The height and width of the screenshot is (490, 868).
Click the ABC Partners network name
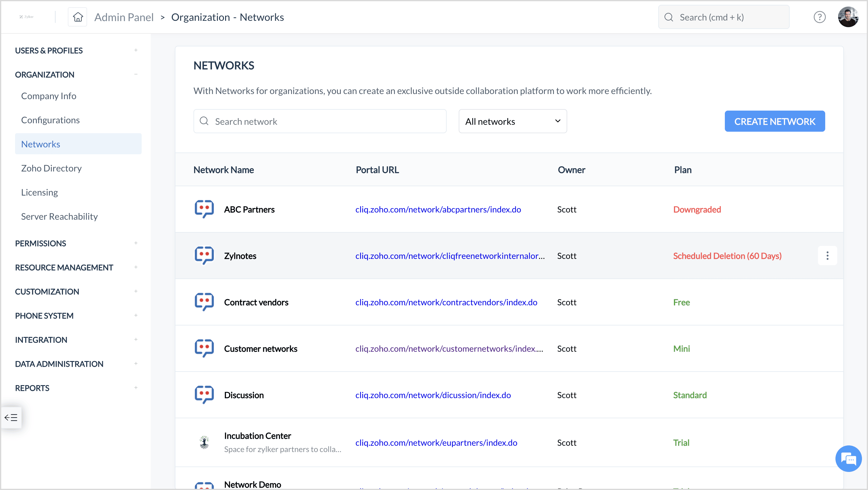click(249, 209)
